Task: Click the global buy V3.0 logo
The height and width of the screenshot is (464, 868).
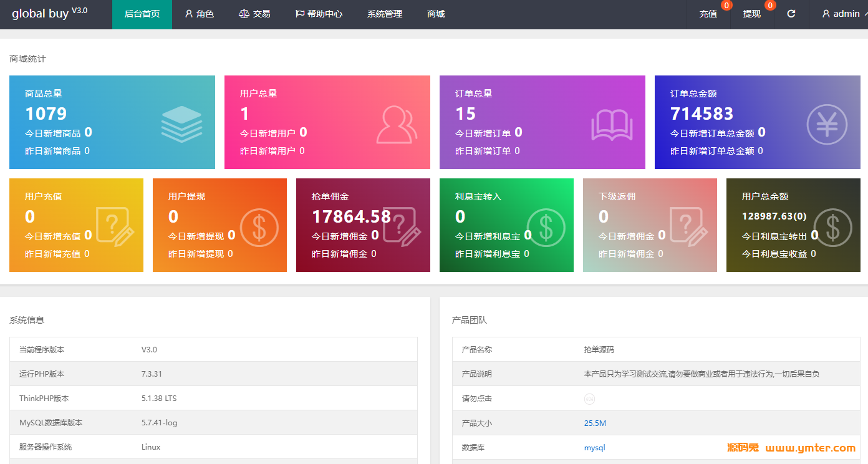Action: [x=50, y=13]
